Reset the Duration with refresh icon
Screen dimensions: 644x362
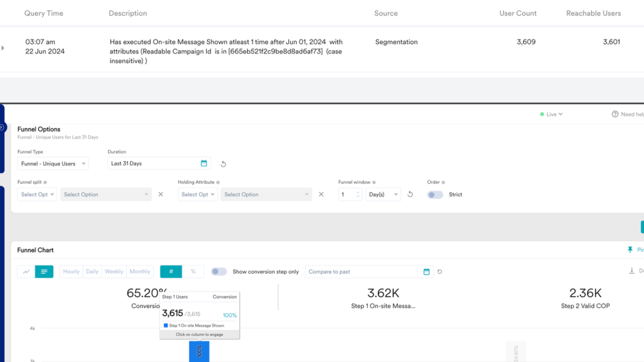click(x=223, y=164)
